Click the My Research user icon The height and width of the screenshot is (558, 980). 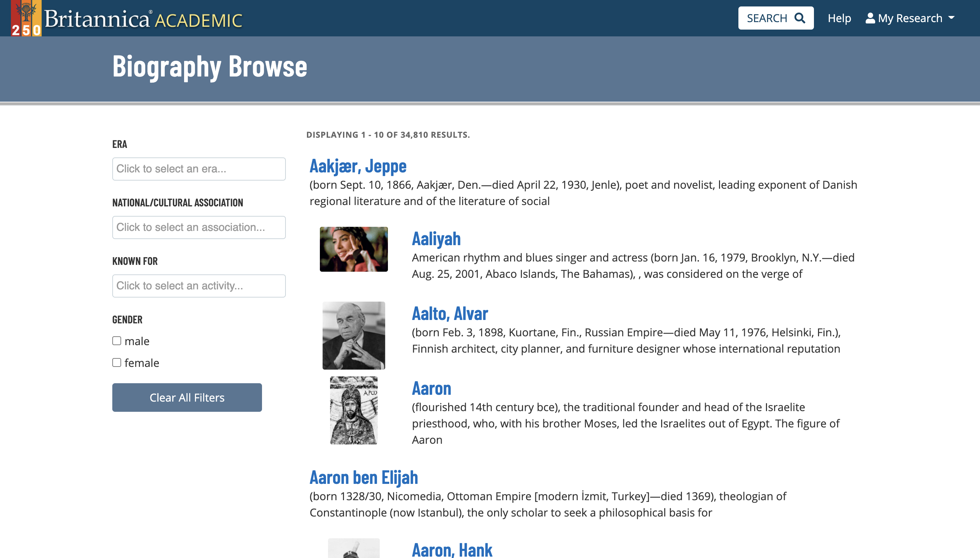tap(870, 18)
